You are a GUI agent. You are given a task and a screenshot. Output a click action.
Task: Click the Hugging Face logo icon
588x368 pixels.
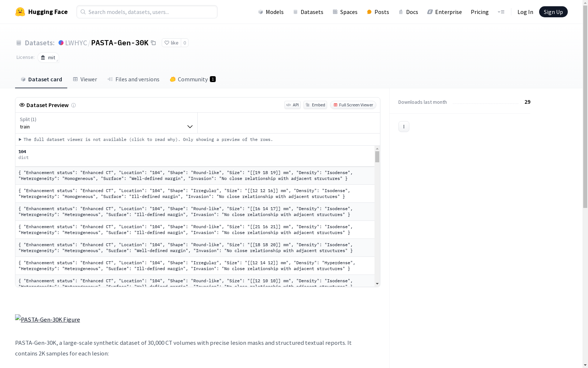20,12
